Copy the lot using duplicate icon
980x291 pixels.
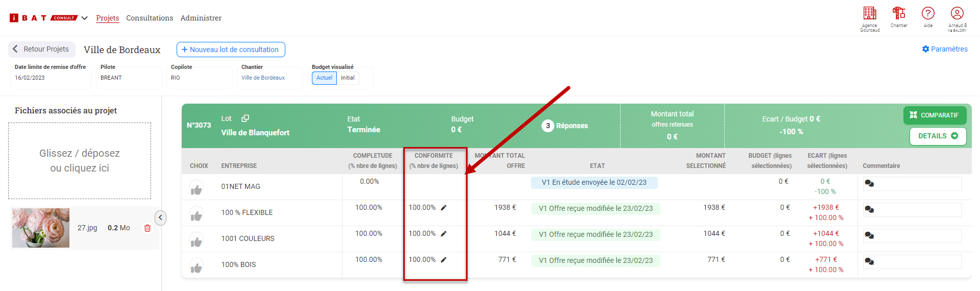[x=245, y=118]
